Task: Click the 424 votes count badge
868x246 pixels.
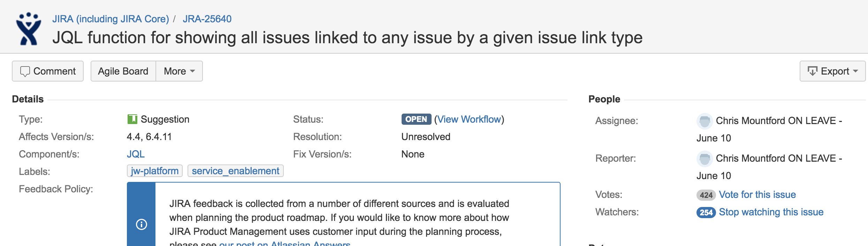Action: 706,195
